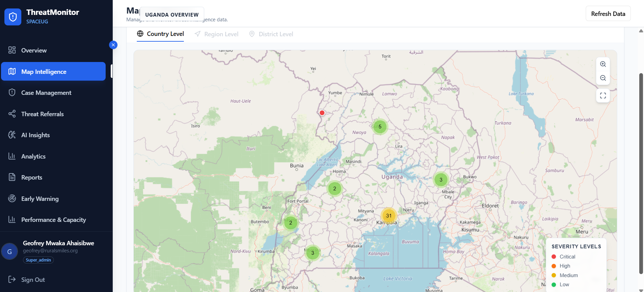Screen dimensions: 644x292
Task: Click the Sign Out icon
Action: pyautogui.click(x=12, y=279)
